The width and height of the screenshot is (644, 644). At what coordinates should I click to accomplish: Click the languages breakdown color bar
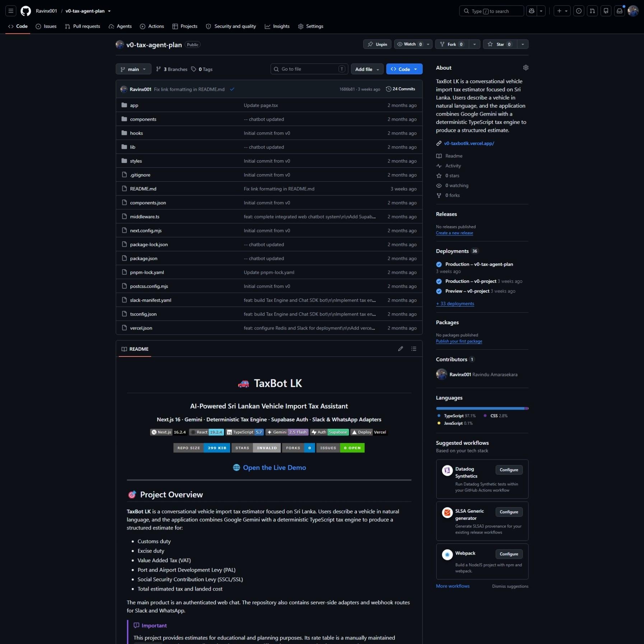click(x=482, y=408)
